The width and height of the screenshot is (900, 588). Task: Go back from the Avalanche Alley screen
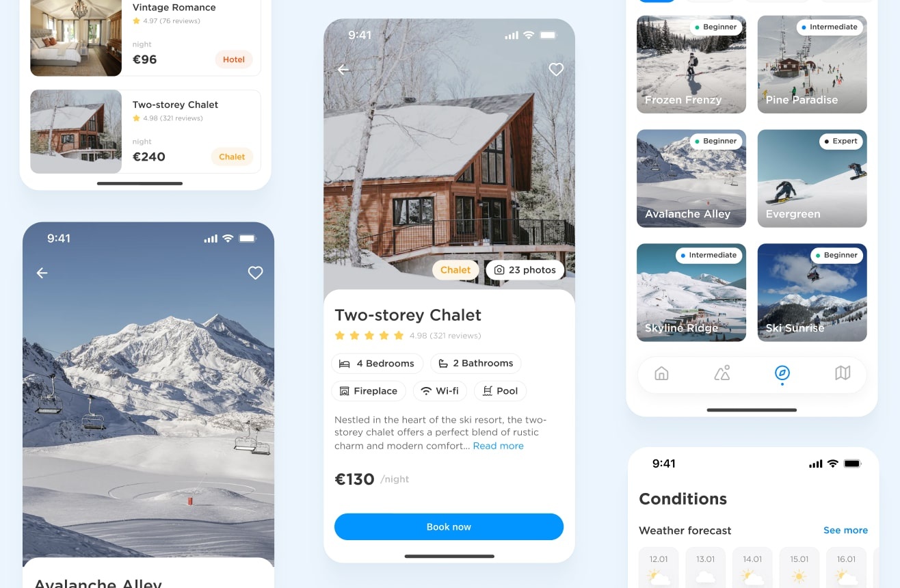tap(42, 273)
